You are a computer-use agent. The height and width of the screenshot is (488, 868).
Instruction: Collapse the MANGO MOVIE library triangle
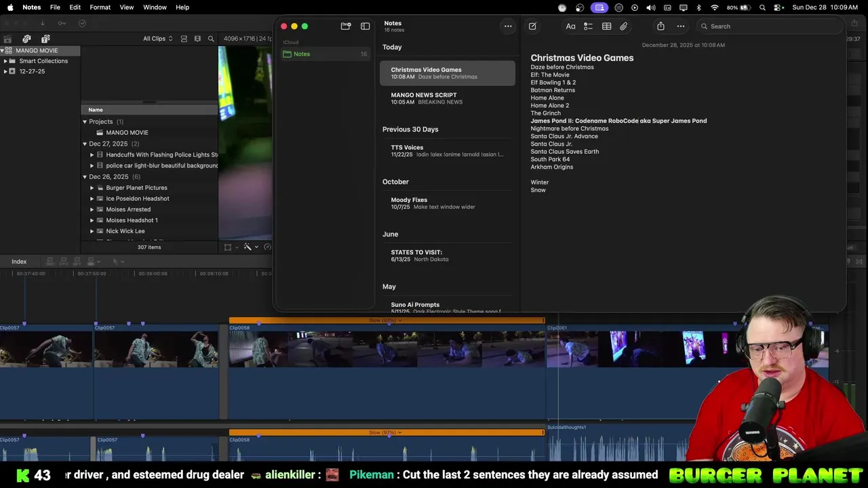3,51
